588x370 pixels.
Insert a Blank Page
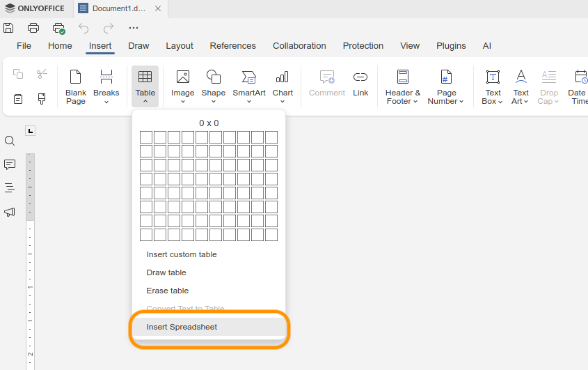click(76, 86)
